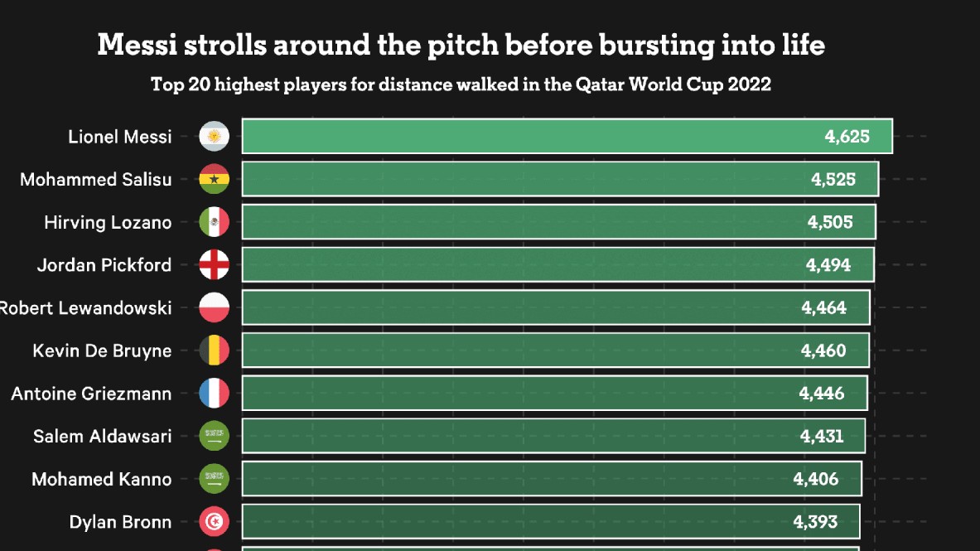This screenshot has height=551, width=980.
Task: Click the Hirving Lozano bar showing 4,505
Action: (558, 222)
